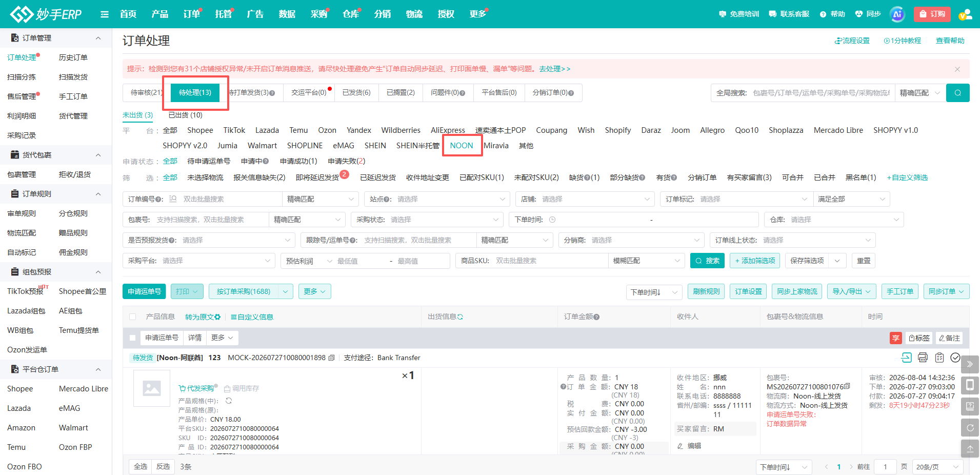This screenshot has width=980, height=475.
Task: Click the teal 申请运单号 button
Action: 144,291
